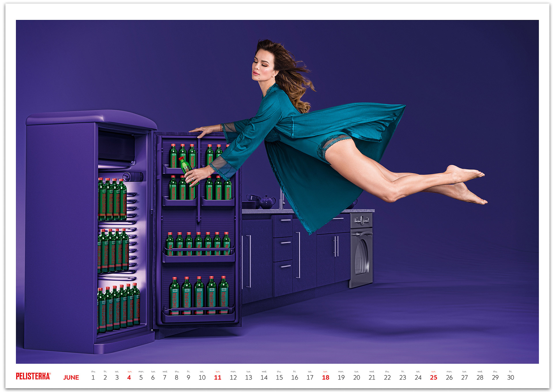
Task: Click the oven control knob panel
Action: coord(362,221)
